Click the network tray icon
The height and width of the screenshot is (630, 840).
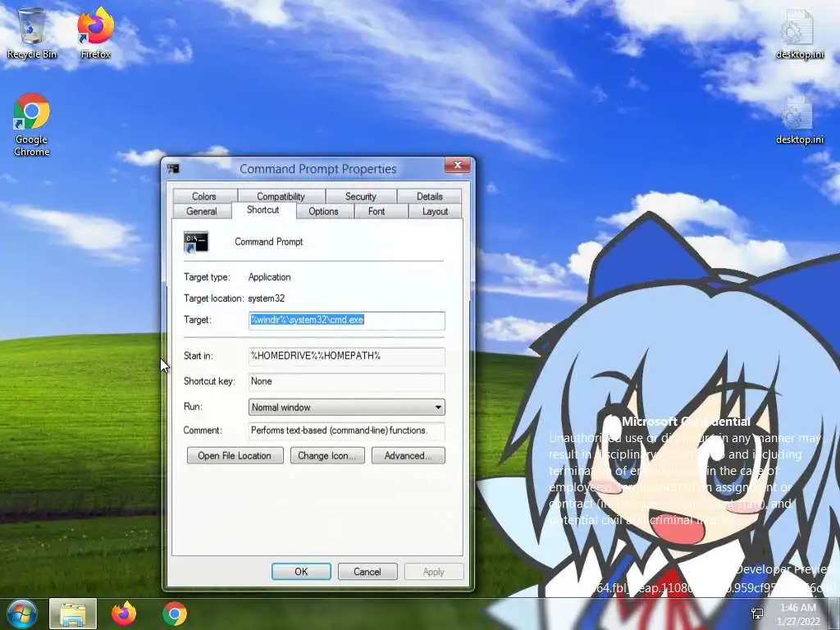click(x=757, y=614)
